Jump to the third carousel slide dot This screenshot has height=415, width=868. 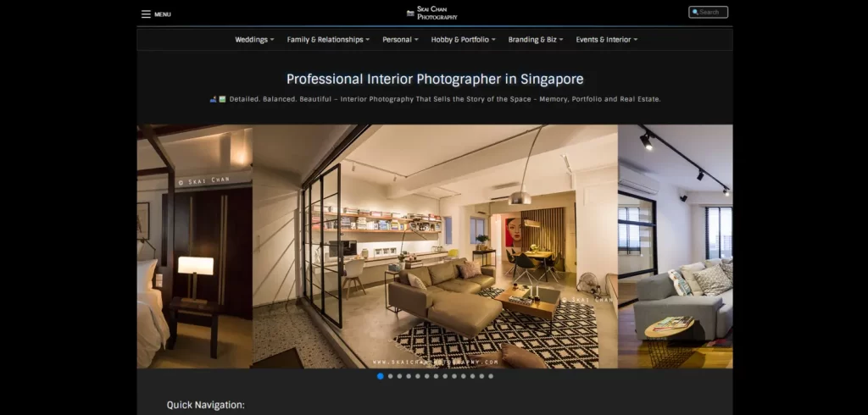tap(400, 376)
